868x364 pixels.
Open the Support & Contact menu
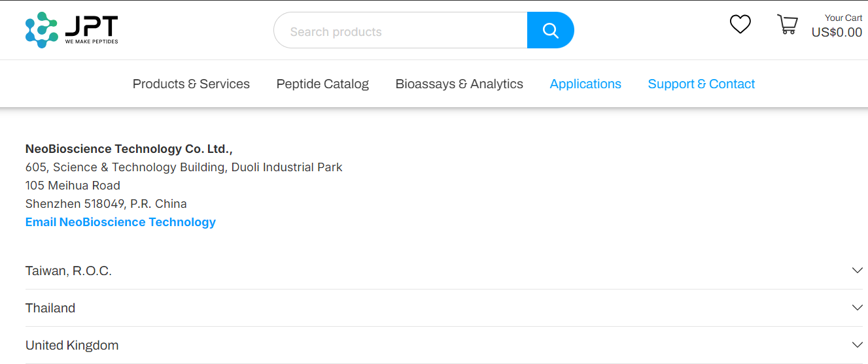pos(701,84)
